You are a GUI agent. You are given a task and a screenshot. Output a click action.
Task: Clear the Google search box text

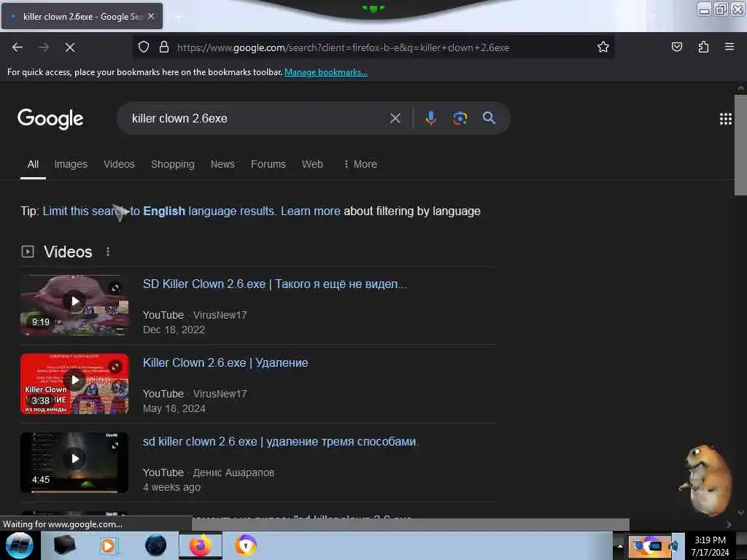point(395,118)
